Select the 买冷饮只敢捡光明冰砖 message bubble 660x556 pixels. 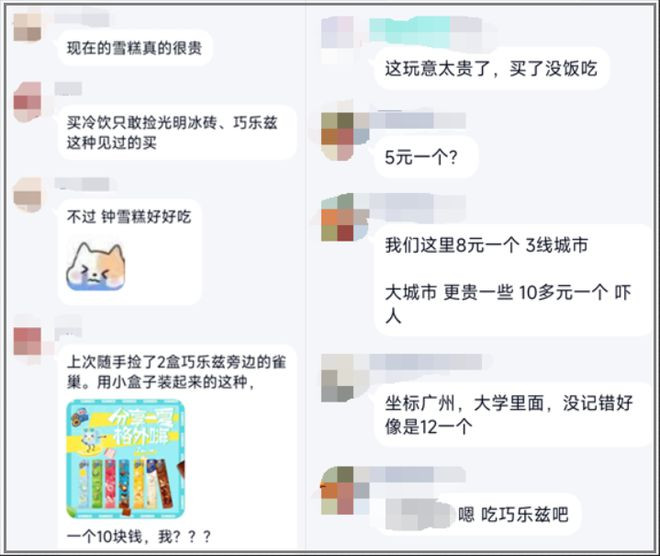(177, 133)
